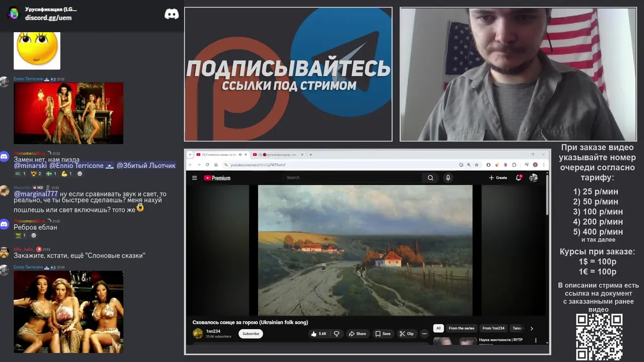Image resolution: width=644 pixels, height=362 pixels.
Task: Click the yellow smiley emoji image in chat
Action: (x=37, y=50)
